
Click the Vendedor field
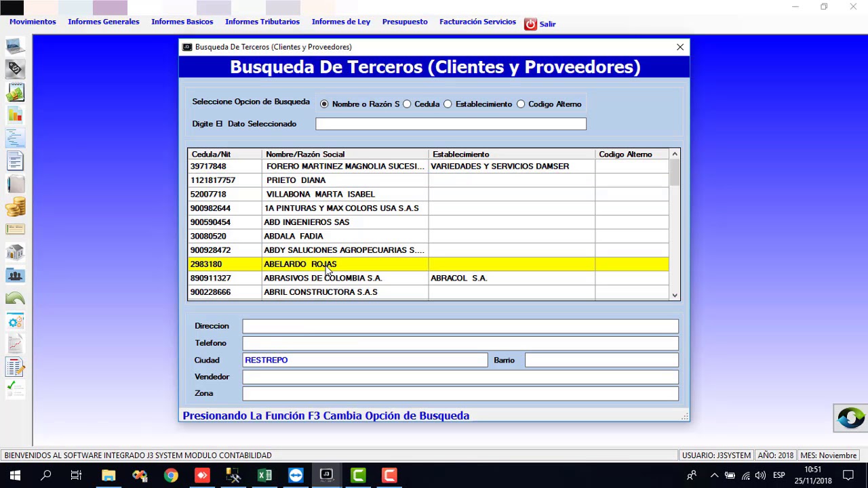point(460,377)
